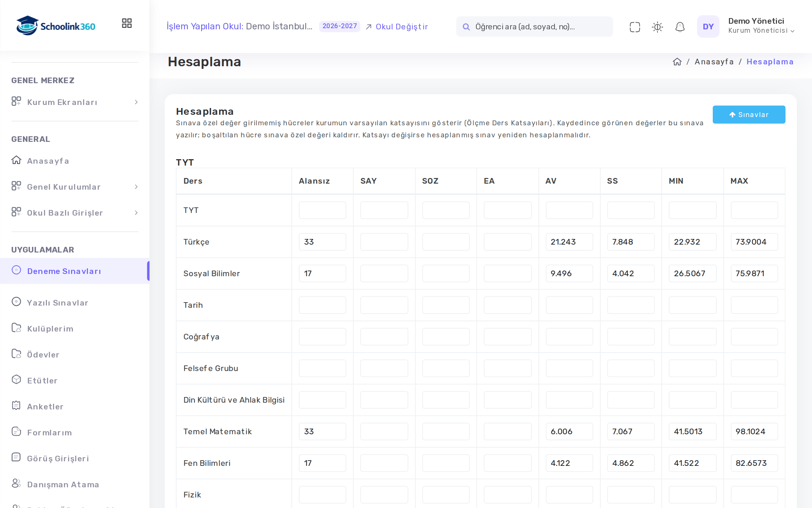
Task: Click the Ödevler folder icon
Action: (16, 354)
